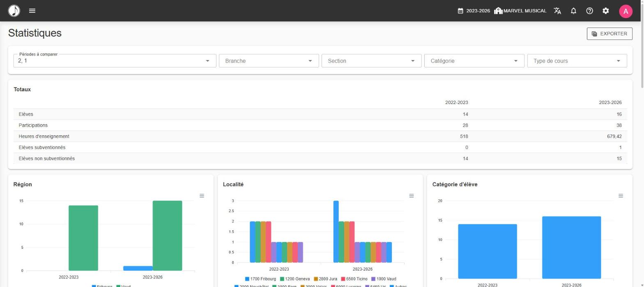Viewport: 644px width, 287px height.
Task: Click the 2023-2026 bar in Catégorie d'élève chart
Action: [571, 248]
